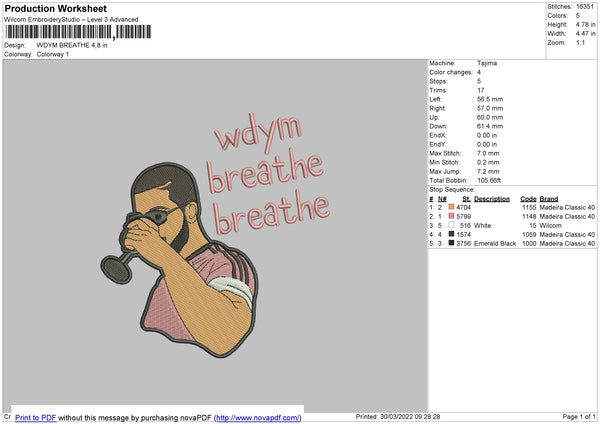This screenshot has height=424, width=600.
Task: Click the Colorway 1 value
Action: tap(52, 54)
